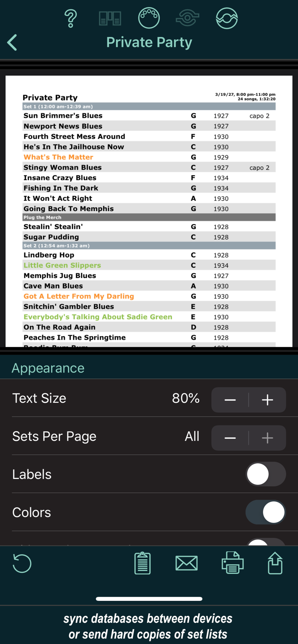Select the Appearance section header

48,368
